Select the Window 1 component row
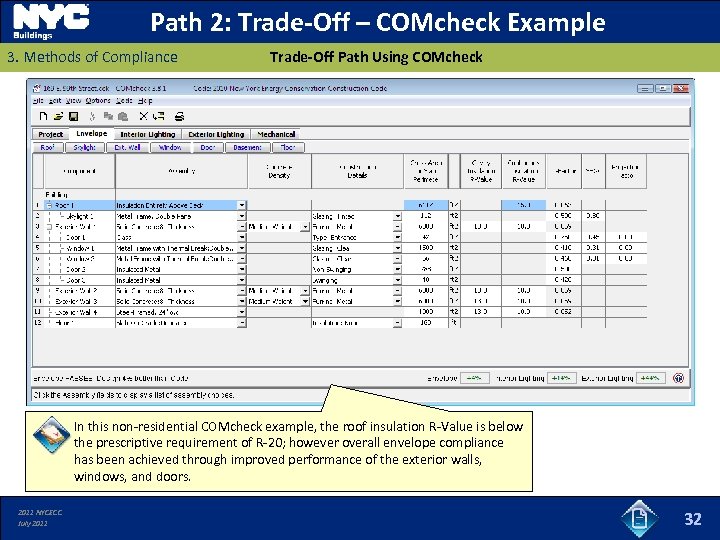The width and height of the screenshot is (720, 540). (80, 248)
